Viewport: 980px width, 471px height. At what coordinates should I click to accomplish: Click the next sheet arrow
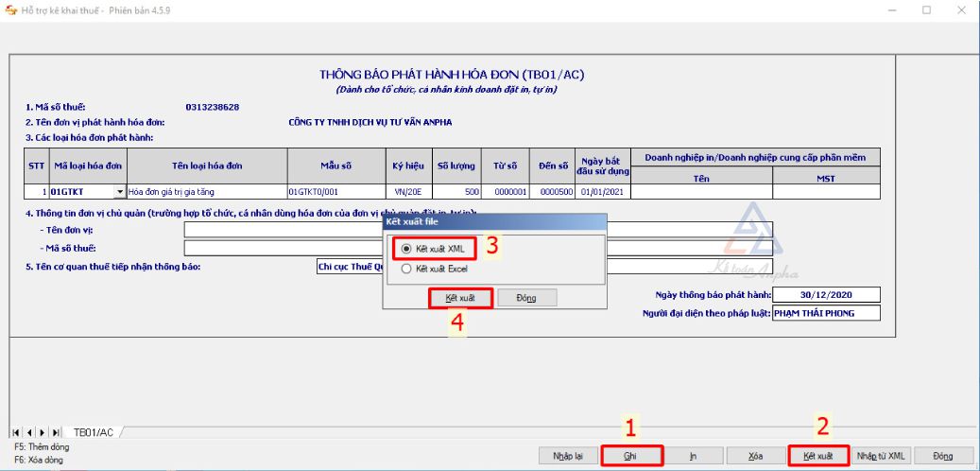click(43, 432)
